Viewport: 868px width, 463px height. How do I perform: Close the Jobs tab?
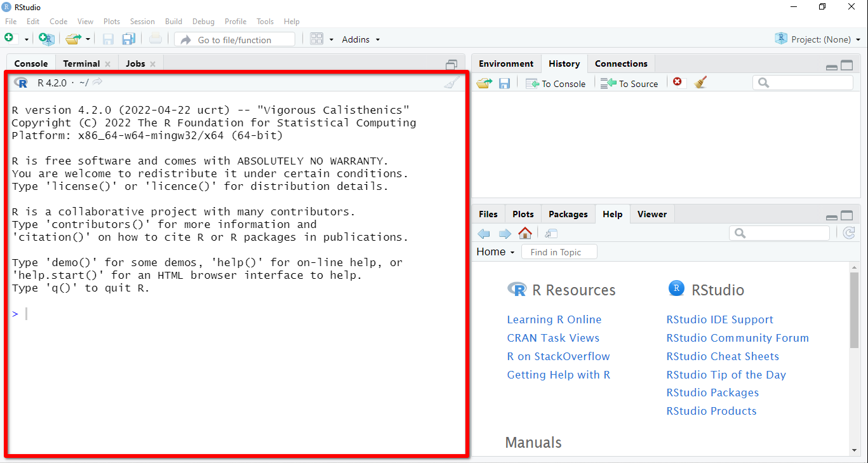click(x=152, y=64)
